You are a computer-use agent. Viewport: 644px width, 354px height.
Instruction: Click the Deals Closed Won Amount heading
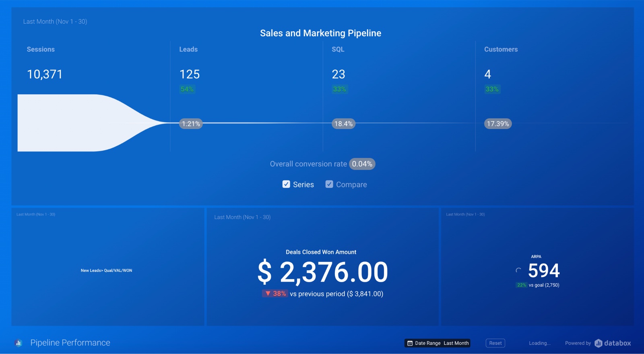click(x=321, y=252)
